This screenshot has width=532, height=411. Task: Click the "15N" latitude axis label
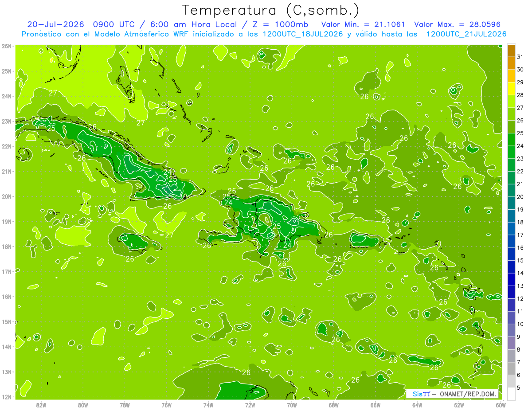pos(7,321)
